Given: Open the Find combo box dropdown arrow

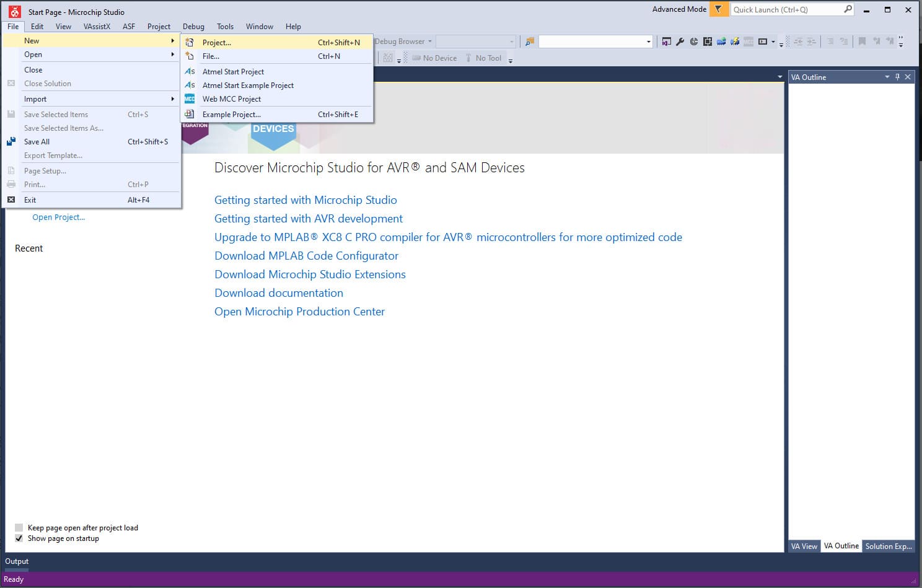Looking at the screenshot, I should (x=649, y=42).
